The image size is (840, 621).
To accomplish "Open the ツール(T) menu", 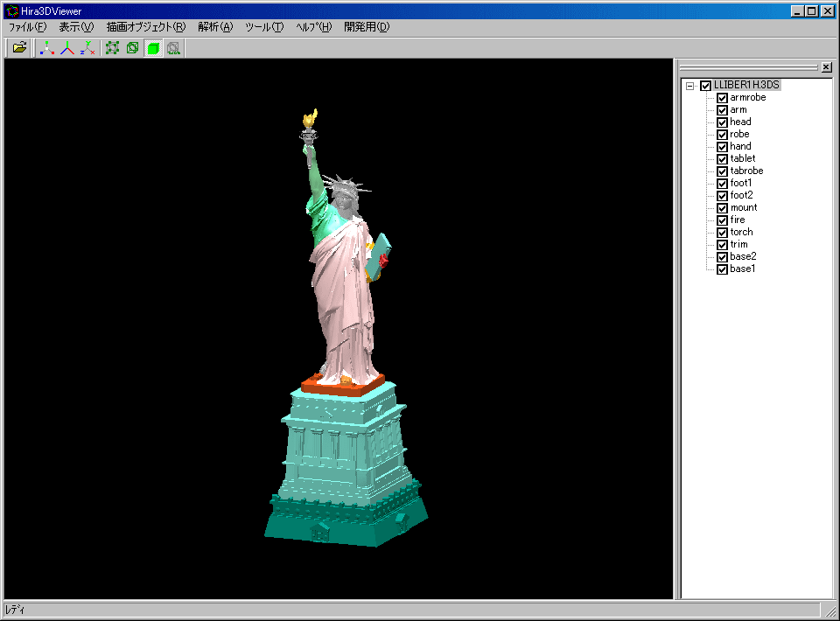I will click(x=264, y=27).
